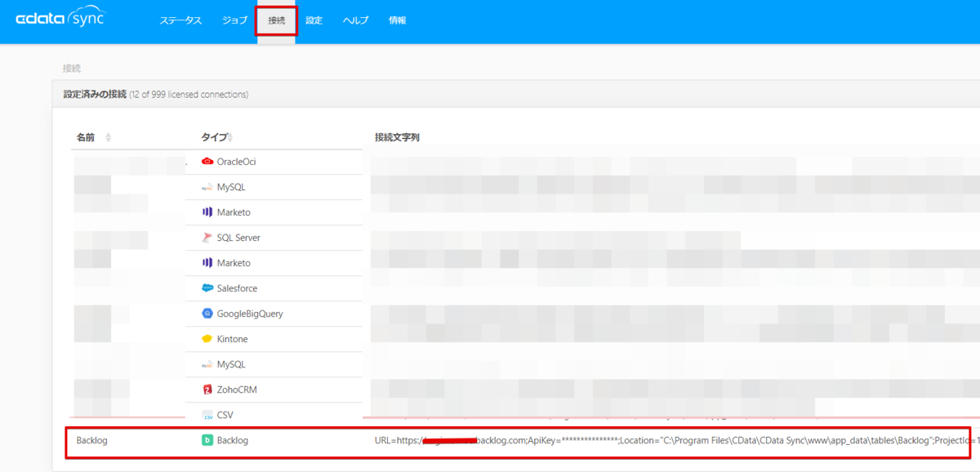Viewport: 980px width, 472px height.
Task: Click the green Backlog icon
Action: click(207, 440)
